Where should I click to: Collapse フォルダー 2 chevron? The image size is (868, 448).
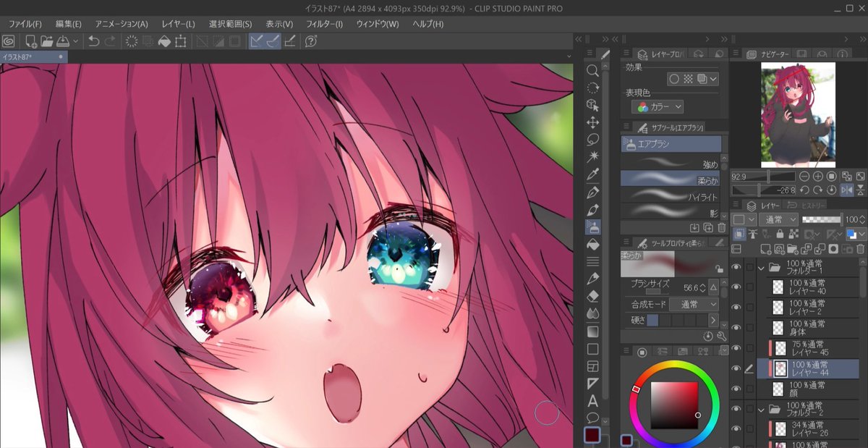(x=761, y=409)
